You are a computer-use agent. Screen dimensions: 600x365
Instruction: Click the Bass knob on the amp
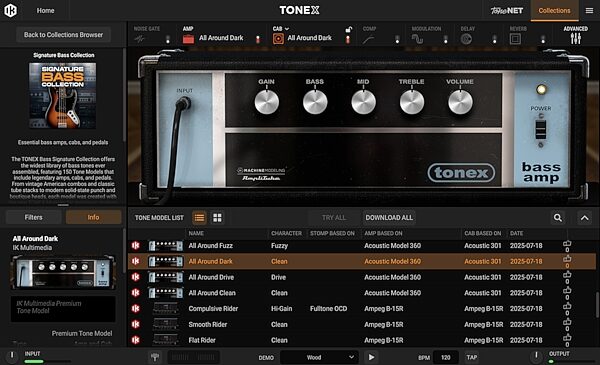(315, 102)
